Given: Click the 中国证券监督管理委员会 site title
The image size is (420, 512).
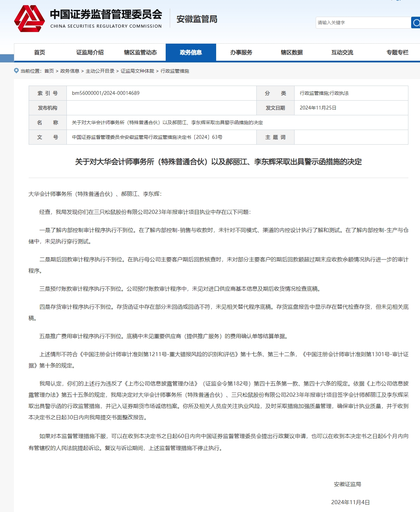Looking at the screenshot, I should coord(106,15).
